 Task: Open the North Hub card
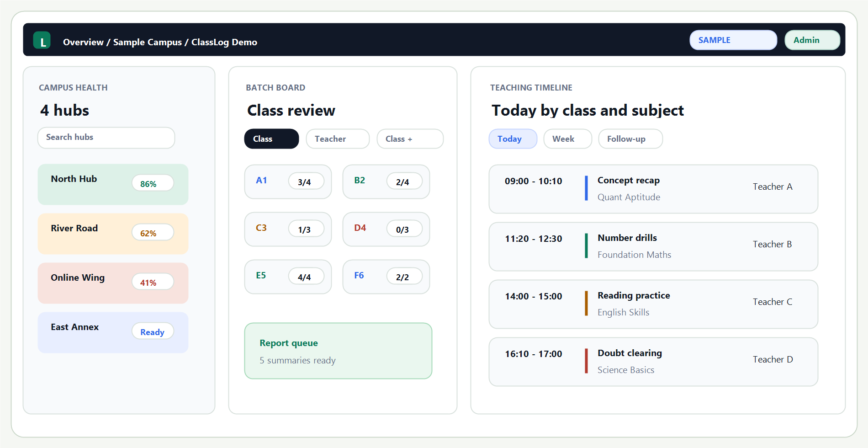113,184
